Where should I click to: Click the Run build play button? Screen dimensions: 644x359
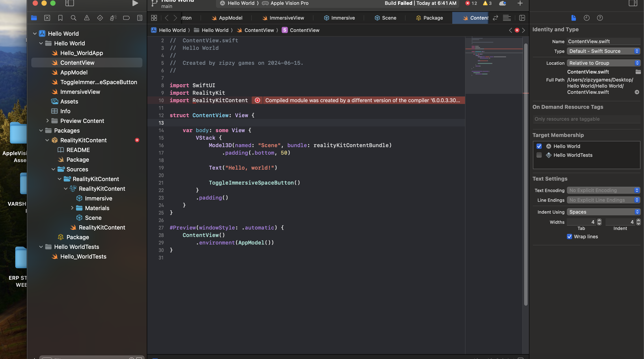tap(135, 3)
